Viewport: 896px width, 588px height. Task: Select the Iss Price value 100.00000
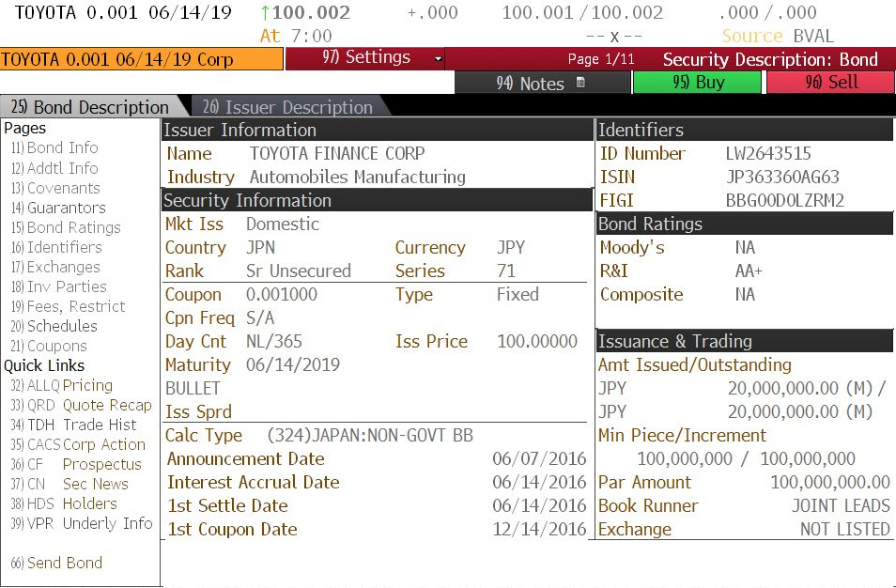pyautogui.click(x=537, y=341)
